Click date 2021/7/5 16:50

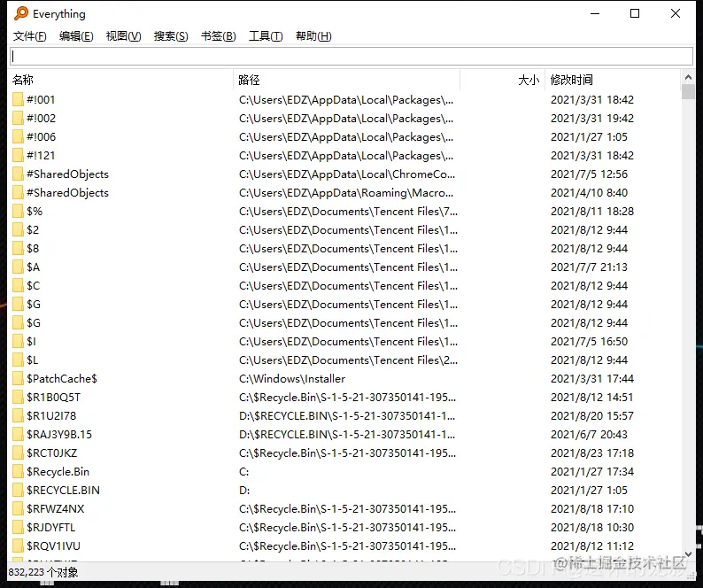589,342
